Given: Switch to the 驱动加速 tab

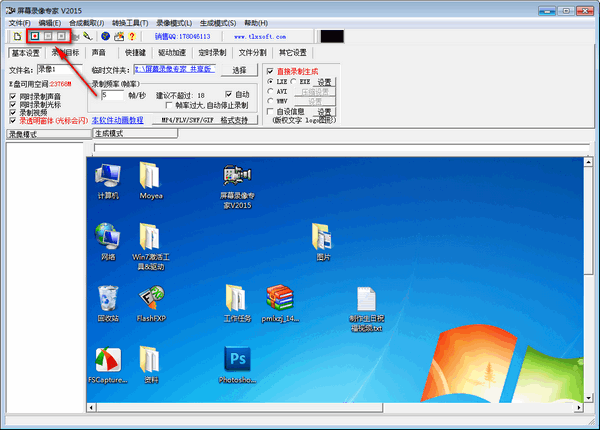Looking at the screenshot, I should [172, 53].
